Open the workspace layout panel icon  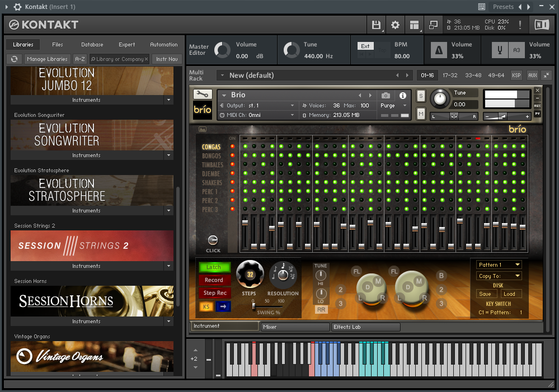pyautogui.click(x=414, y=25)
